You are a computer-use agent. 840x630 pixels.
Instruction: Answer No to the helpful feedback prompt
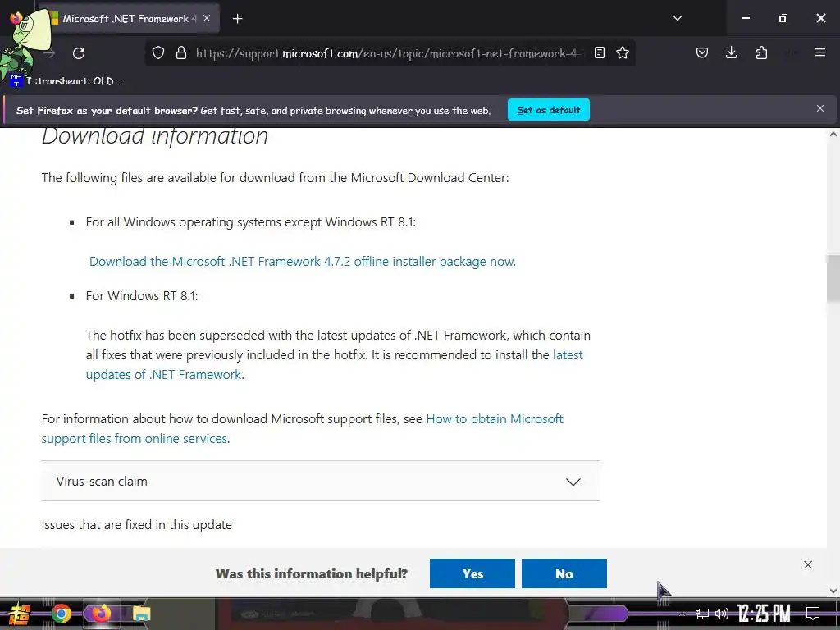564,573
